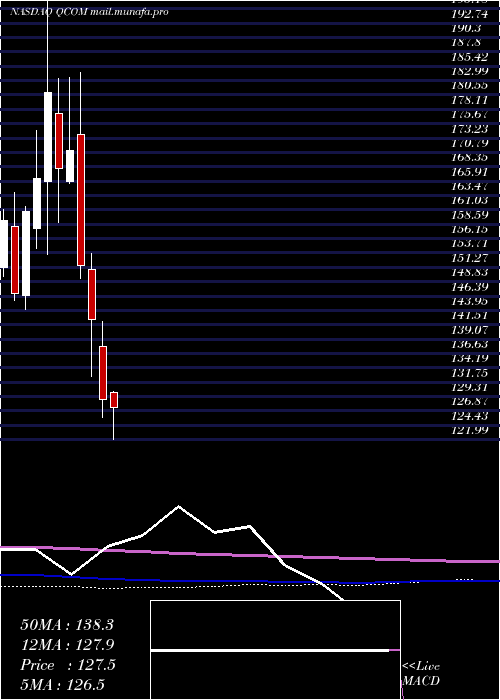Click the NASDAQ QCOM mail.munafa.pro chart title

pos(89,12)
